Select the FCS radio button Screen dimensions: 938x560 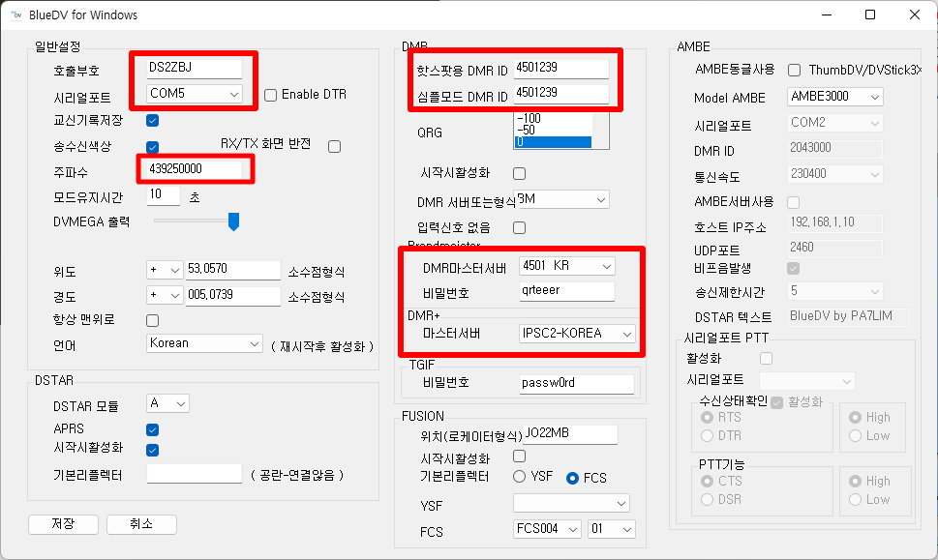tap(572, 478)
